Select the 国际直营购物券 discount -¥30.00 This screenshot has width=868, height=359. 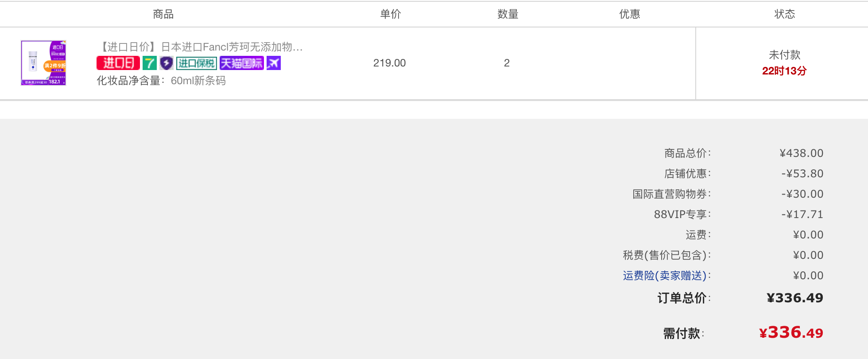(802, 194)
